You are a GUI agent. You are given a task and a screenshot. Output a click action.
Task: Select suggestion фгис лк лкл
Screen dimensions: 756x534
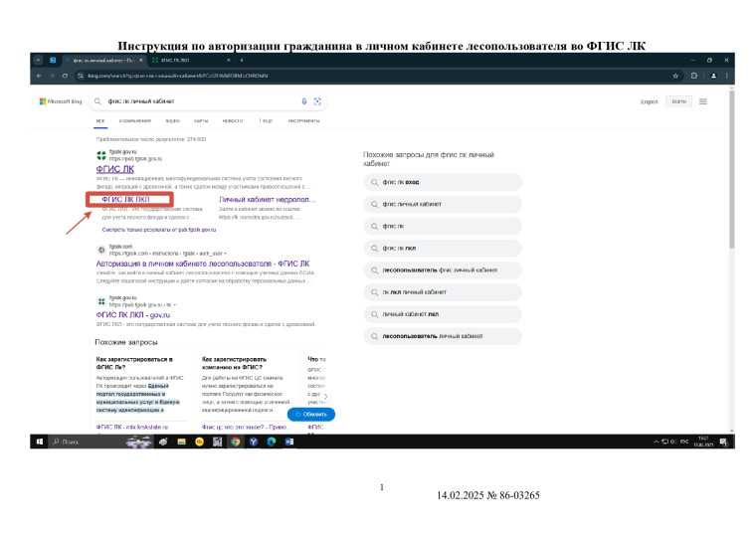443,249
